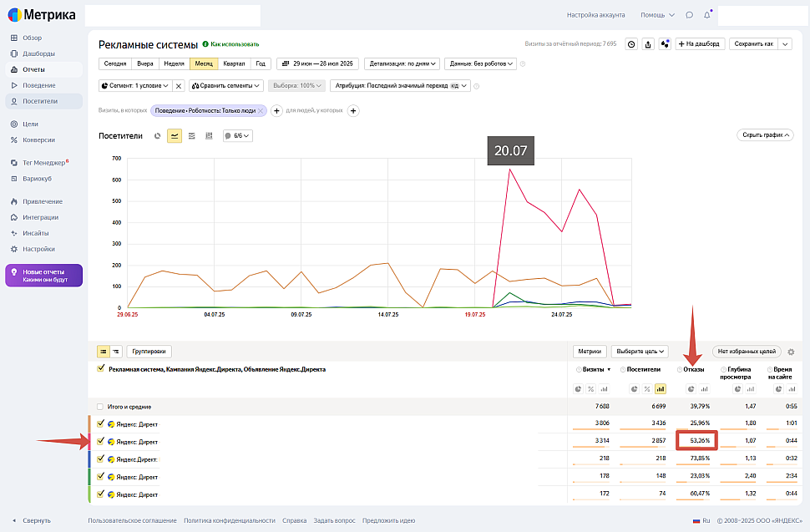Open the Атрибуция attribution model dropdown
The image size is (810, 532).
click(400, 86)
